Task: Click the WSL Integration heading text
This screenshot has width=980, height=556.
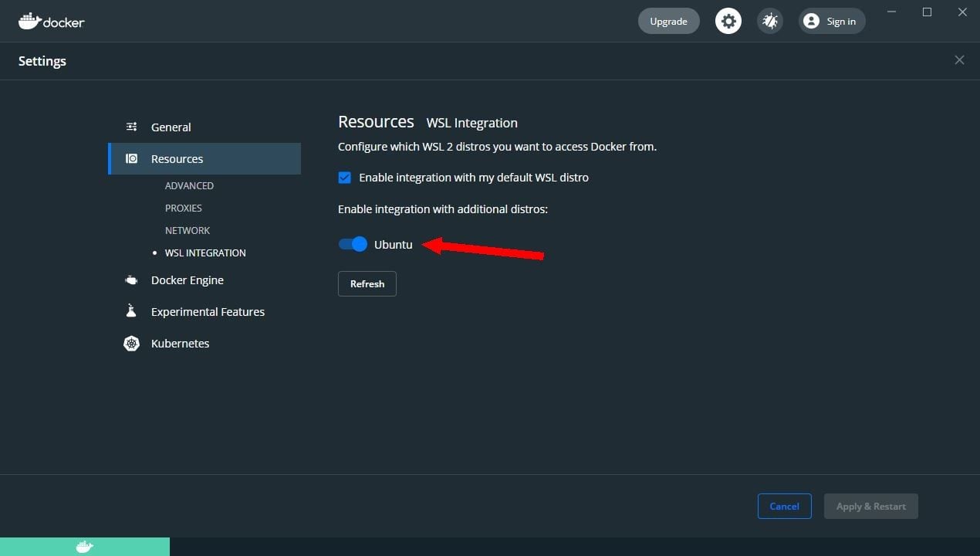Action: click(471, 123)
